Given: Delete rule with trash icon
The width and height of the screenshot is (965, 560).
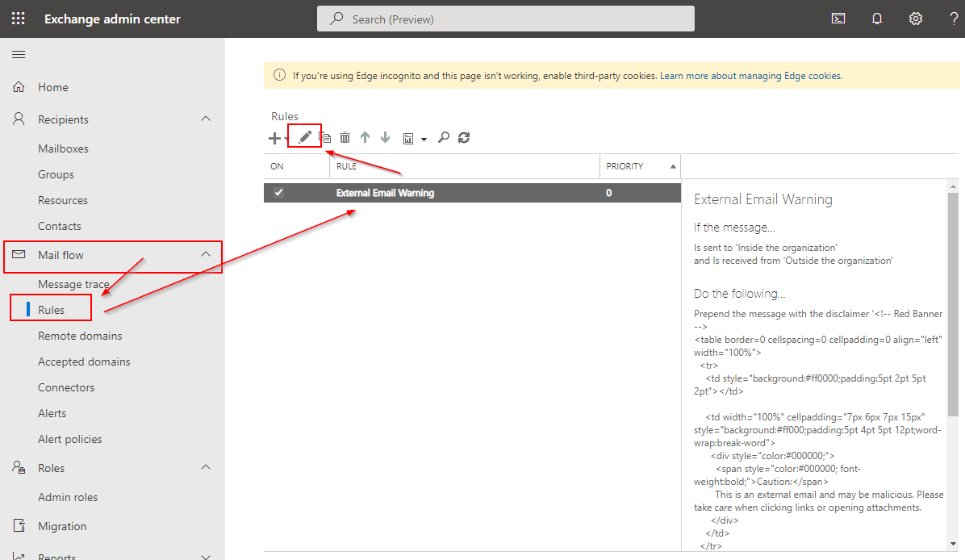Looking at the screenshot, I should tap(345, 138).
